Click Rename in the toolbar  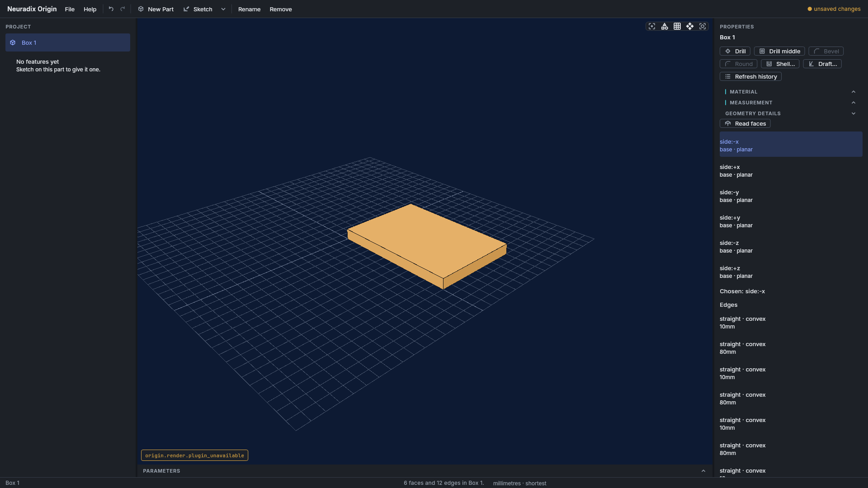tap(250, 9)
